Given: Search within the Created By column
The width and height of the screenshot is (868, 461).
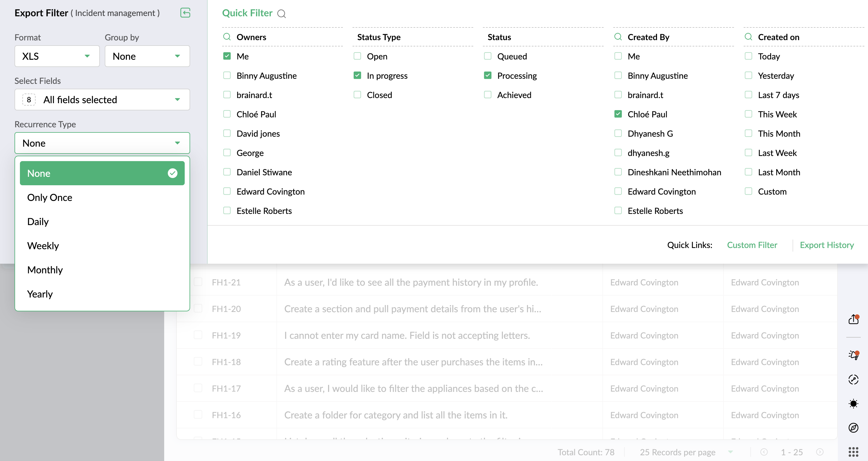Looking at the screenshot, I should [x=618, y=37].
